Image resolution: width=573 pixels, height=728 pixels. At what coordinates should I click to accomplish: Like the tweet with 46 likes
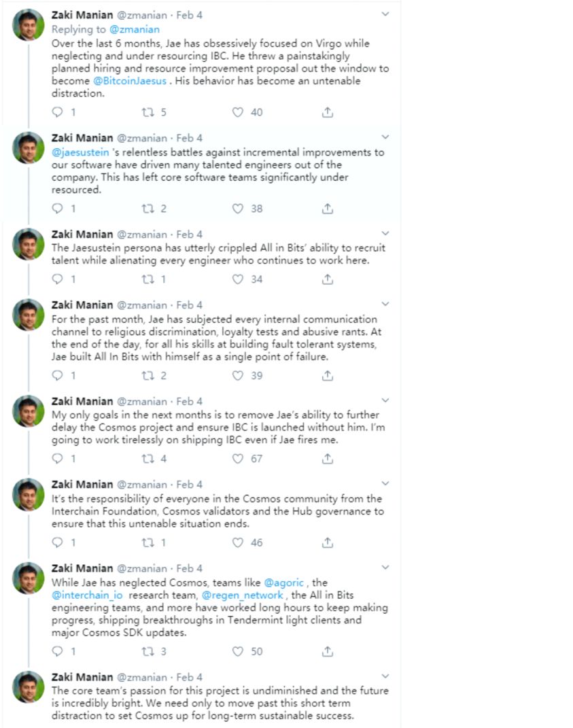238,542
